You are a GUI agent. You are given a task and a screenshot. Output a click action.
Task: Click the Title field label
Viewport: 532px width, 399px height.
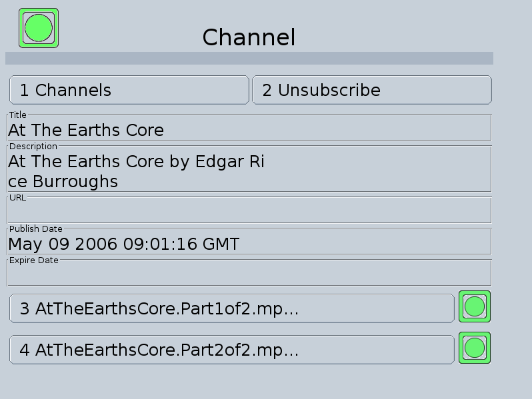click(x=17, y=115)
